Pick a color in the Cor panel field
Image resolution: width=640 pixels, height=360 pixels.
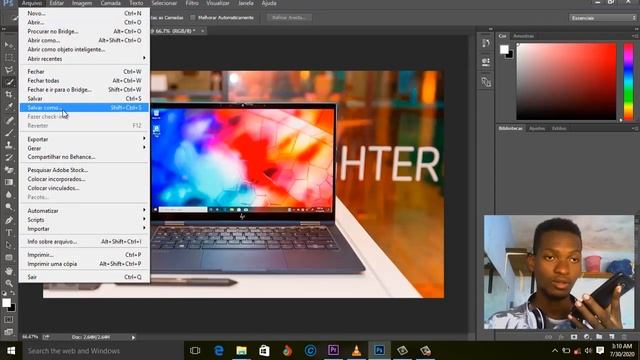pyautogui.click(x=566, y=81)
